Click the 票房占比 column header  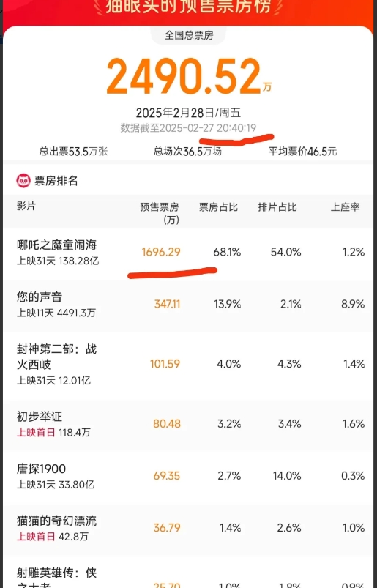pos(218,207)
